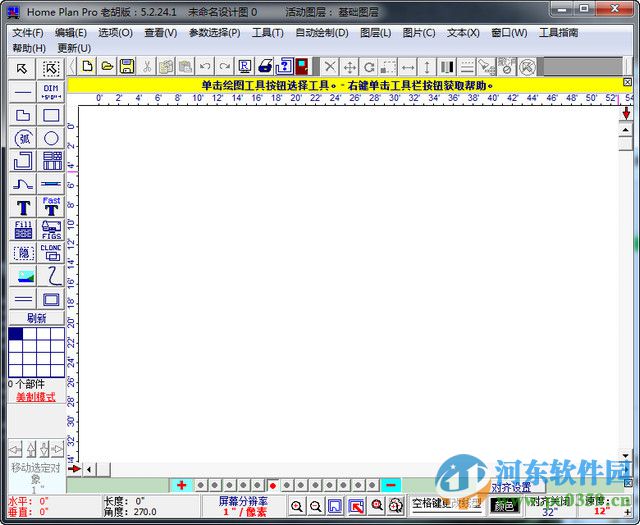Create a new plan from toolbar

87,66
